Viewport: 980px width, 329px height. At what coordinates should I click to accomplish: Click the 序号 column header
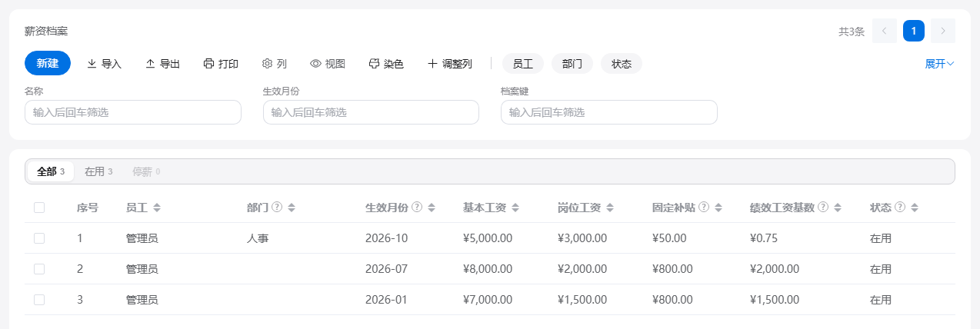pos(88,208)
